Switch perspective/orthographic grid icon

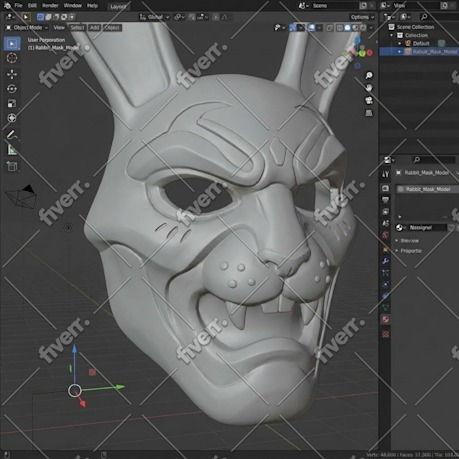[x=369, y=113]
